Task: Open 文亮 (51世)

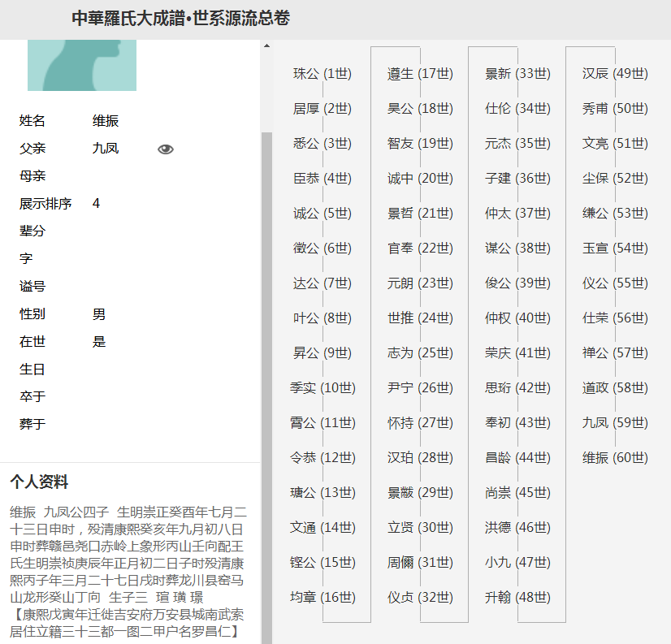Action: tap(616, 144)
